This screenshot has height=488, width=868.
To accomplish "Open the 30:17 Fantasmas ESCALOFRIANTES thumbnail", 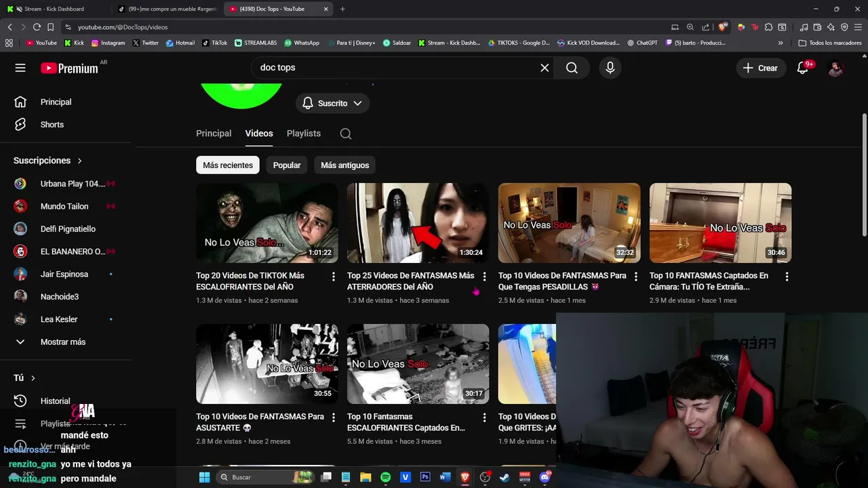I will pyautogui.click(x=418, y=364).
